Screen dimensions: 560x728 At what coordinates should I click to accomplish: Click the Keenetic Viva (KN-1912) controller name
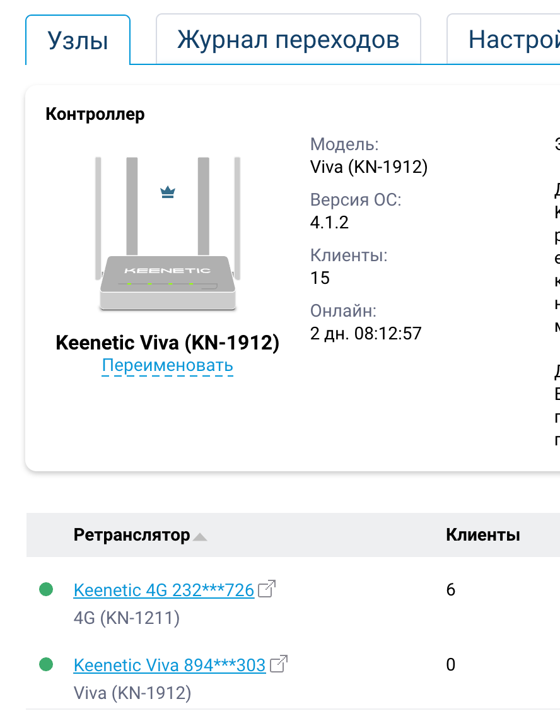(x=168, y=343)
